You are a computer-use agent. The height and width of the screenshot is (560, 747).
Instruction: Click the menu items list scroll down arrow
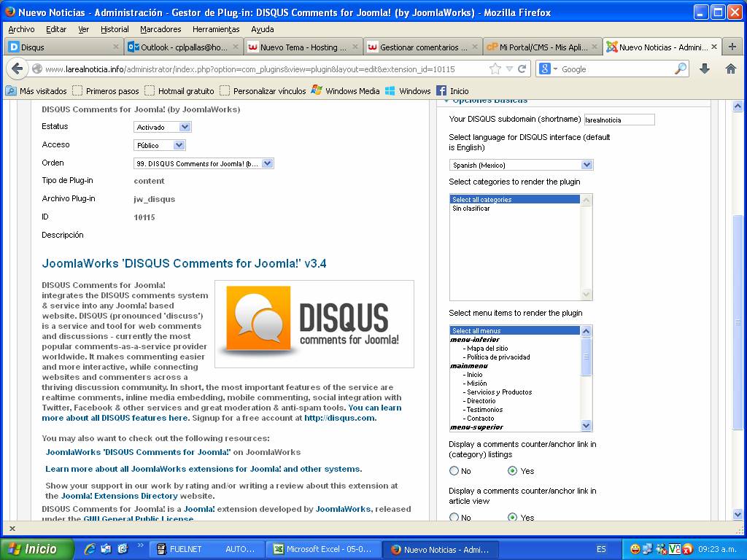(586, 426)
